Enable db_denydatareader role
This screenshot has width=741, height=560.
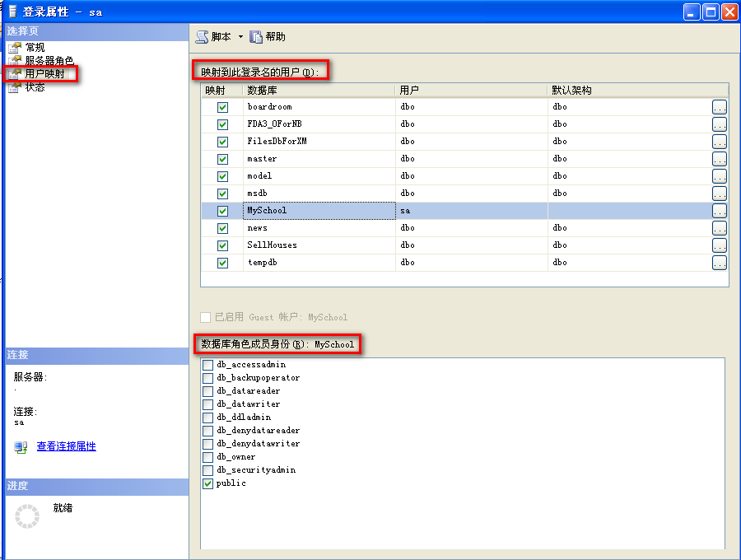(x=207, y=431)
